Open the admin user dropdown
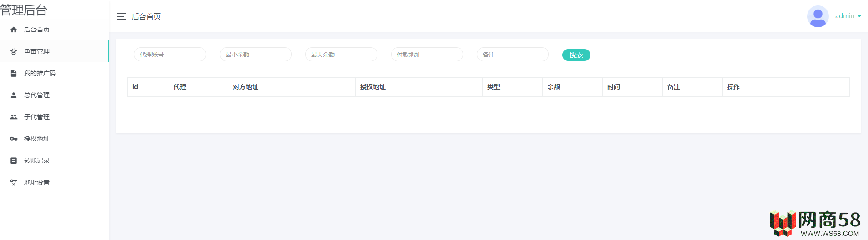Viewport: 868px width, 240px height. pyautogui.click(x=848, y=16)
